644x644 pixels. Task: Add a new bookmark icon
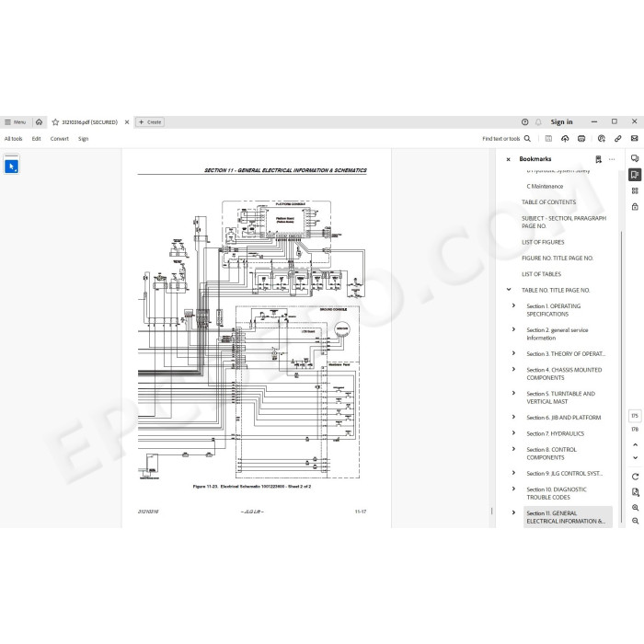598,159
